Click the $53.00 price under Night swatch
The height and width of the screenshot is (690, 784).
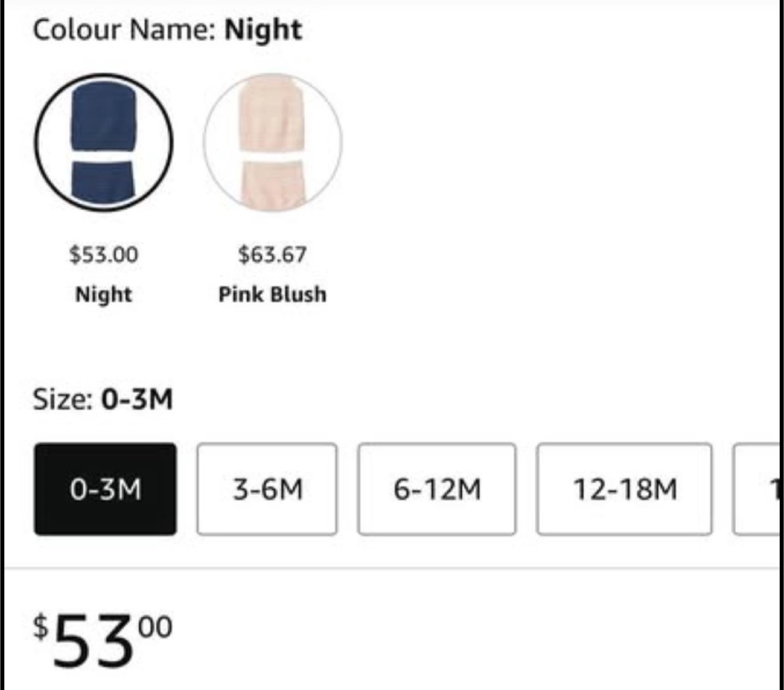[103, 254]
